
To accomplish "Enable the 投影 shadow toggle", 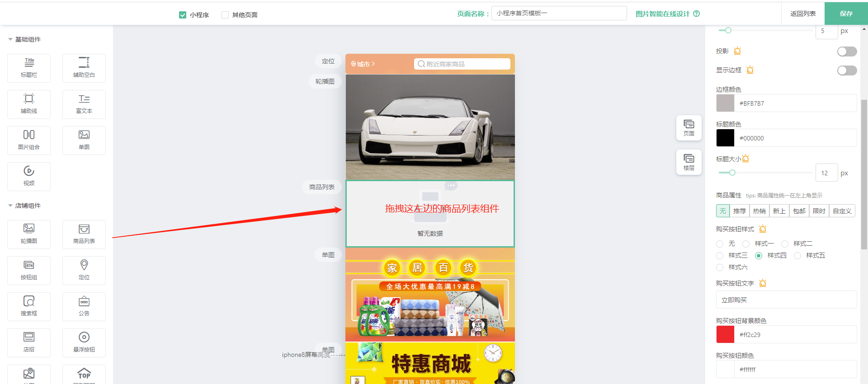I will (x=846, y=52).
